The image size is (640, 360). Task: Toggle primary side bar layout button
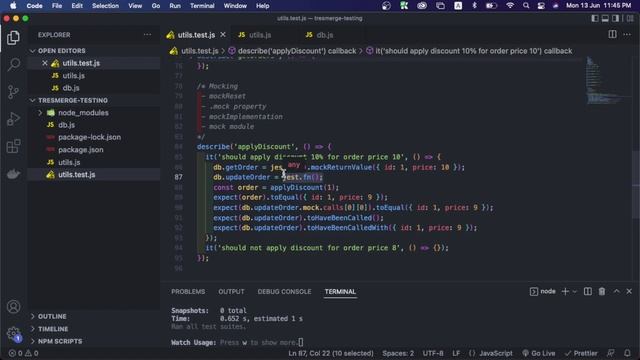[x=595, y=18]
